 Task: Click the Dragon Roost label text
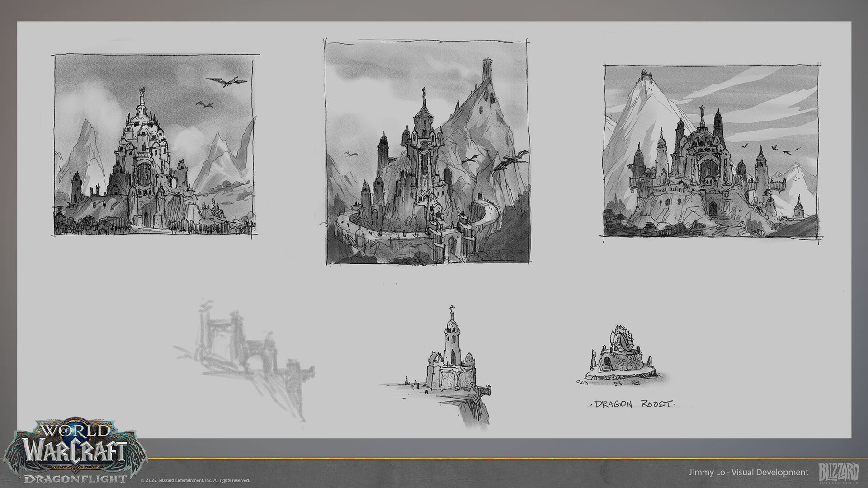(632, 404)
